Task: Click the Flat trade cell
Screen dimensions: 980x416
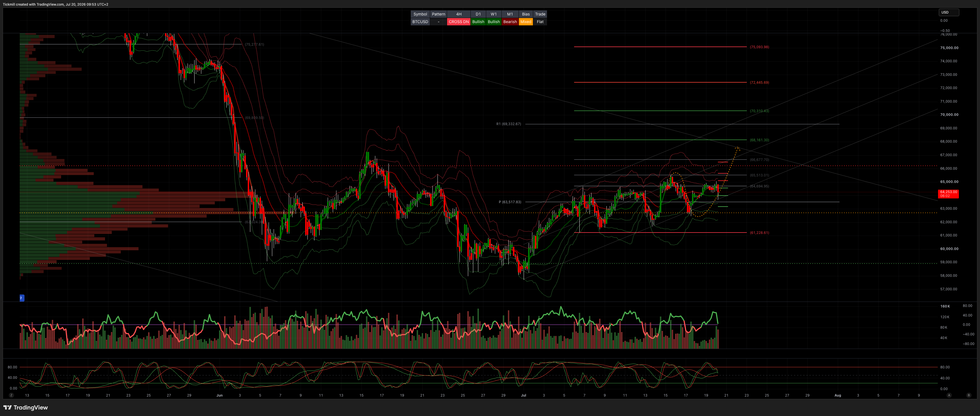Action: pos(540,22)
